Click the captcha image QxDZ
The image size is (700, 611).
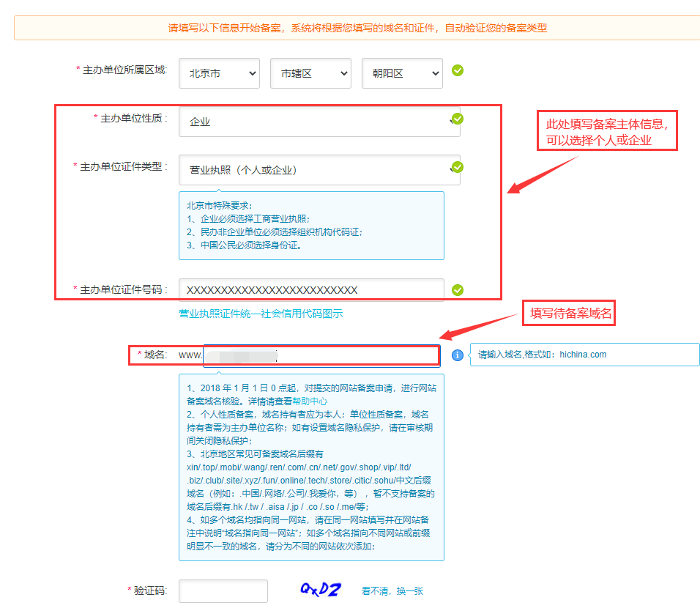321,590
